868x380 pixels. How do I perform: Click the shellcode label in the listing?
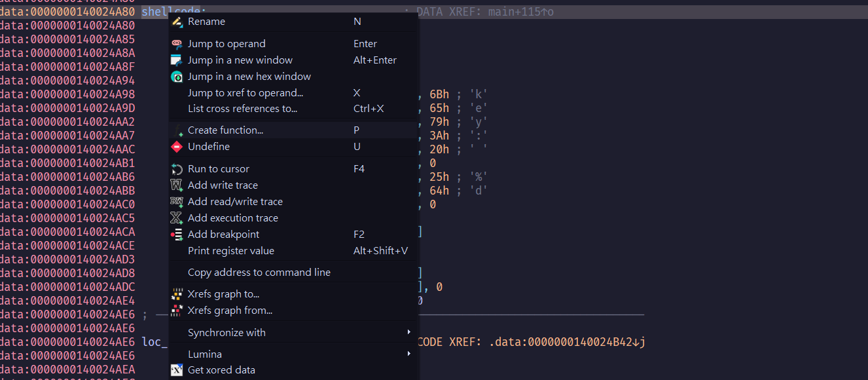pos(173,12)
